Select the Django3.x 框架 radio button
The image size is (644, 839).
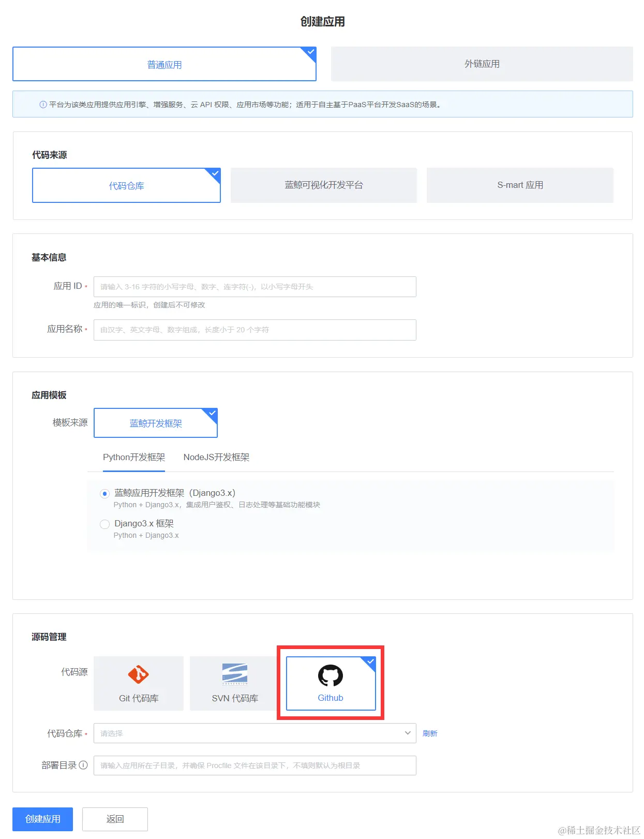[x=104, y=524]
